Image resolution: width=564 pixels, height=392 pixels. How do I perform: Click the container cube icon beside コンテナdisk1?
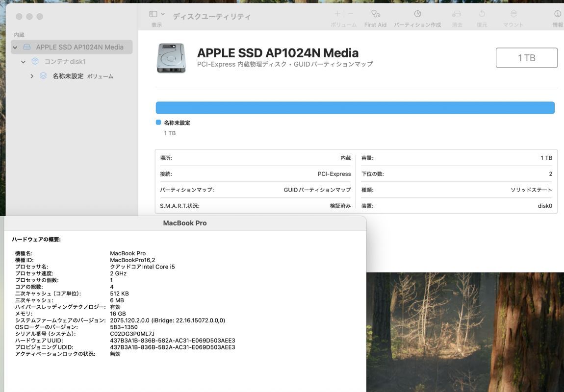(x=35, y=61)
